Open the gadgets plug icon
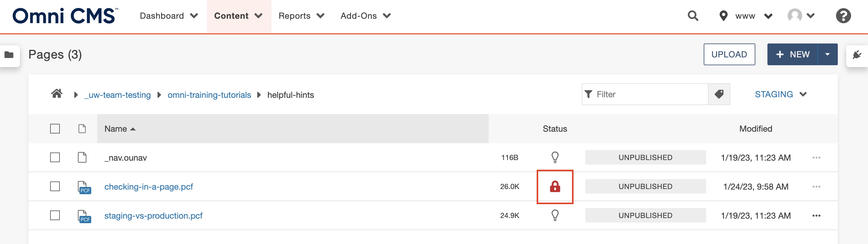868x244 pixels. coord(857,55)
